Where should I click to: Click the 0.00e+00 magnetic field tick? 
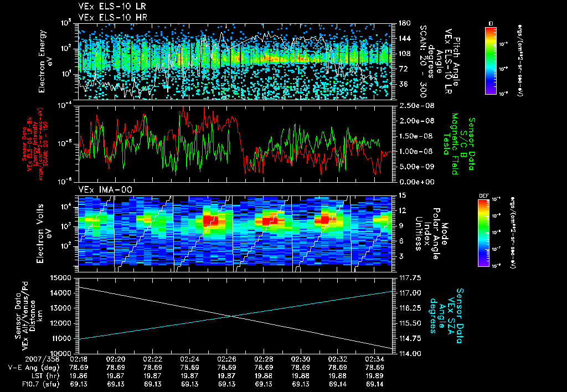click(x=416, y=182)
